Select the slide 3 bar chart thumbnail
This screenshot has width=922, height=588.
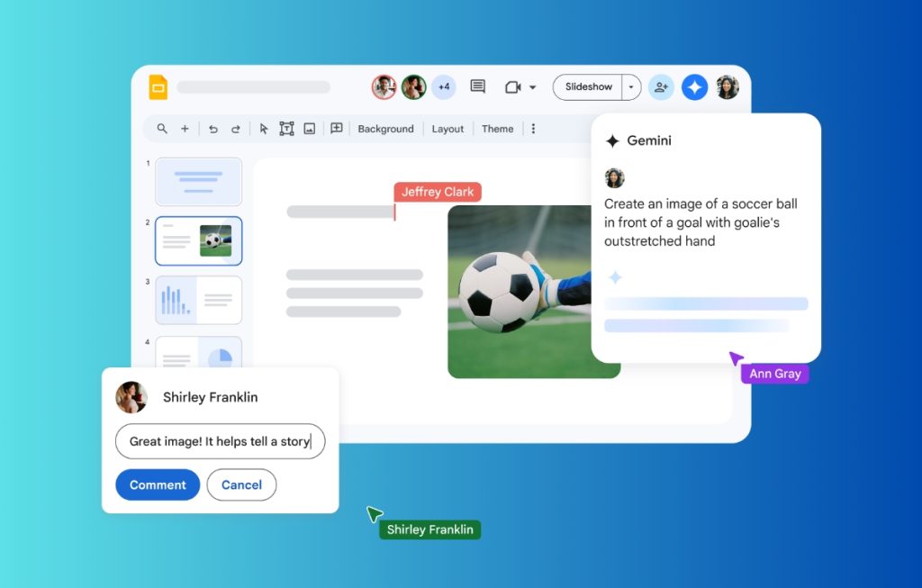coord(198,300)
